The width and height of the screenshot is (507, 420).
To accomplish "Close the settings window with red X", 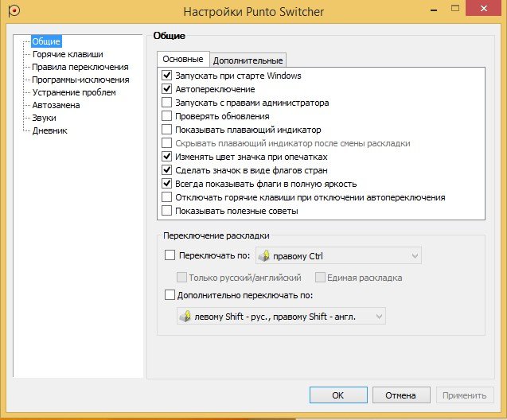I will click(484, 9).
